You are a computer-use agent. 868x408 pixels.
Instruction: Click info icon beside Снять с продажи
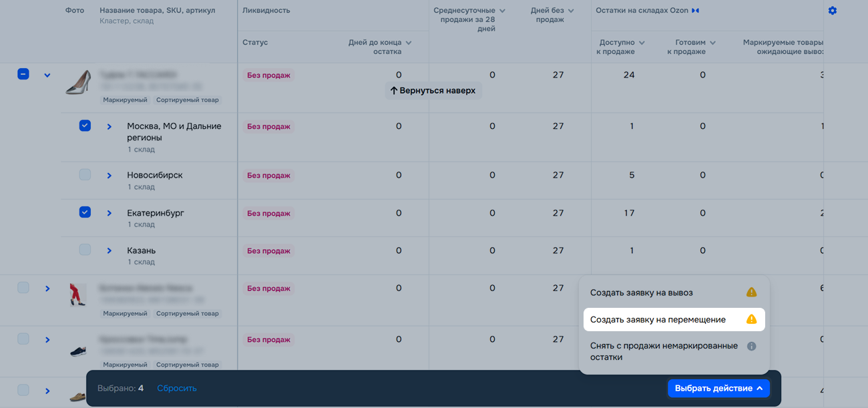pos(751,346)
